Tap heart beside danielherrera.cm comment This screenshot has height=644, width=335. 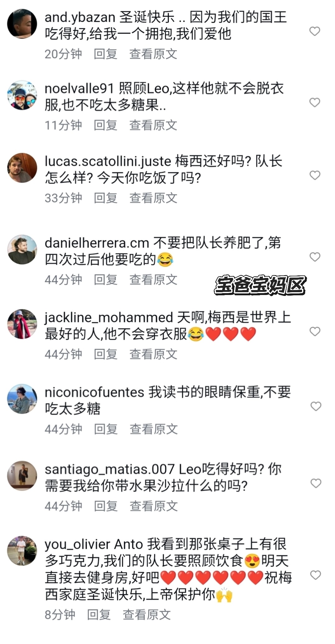pyautogui.click(x=315, y=257)
